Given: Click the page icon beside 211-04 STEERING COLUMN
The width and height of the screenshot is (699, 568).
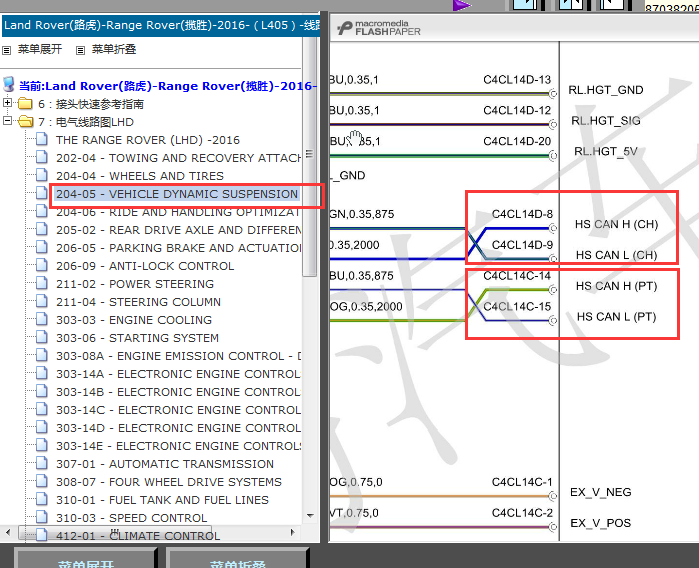Looking at the screenshot, I should click(42, 301).
